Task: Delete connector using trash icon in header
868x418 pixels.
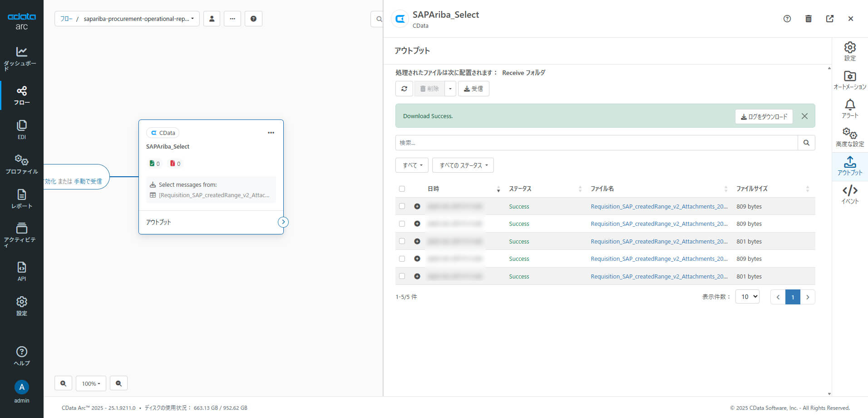Action: [x=809, y=19]
